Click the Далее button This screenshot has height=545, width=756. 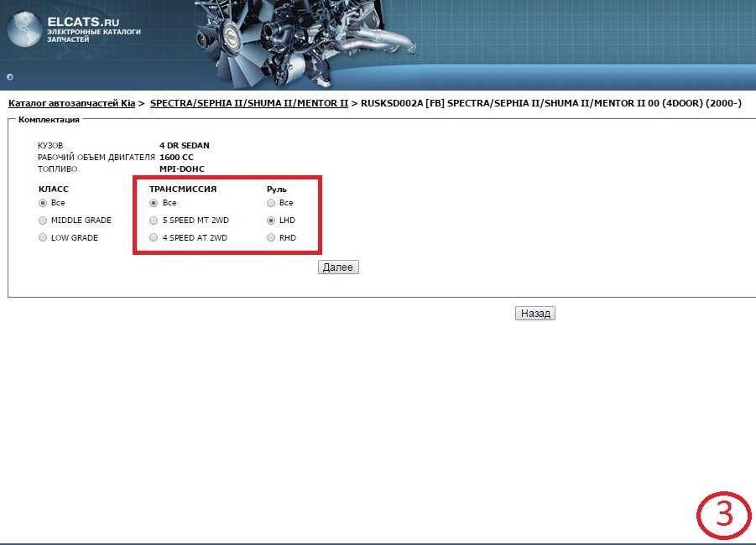338,267
